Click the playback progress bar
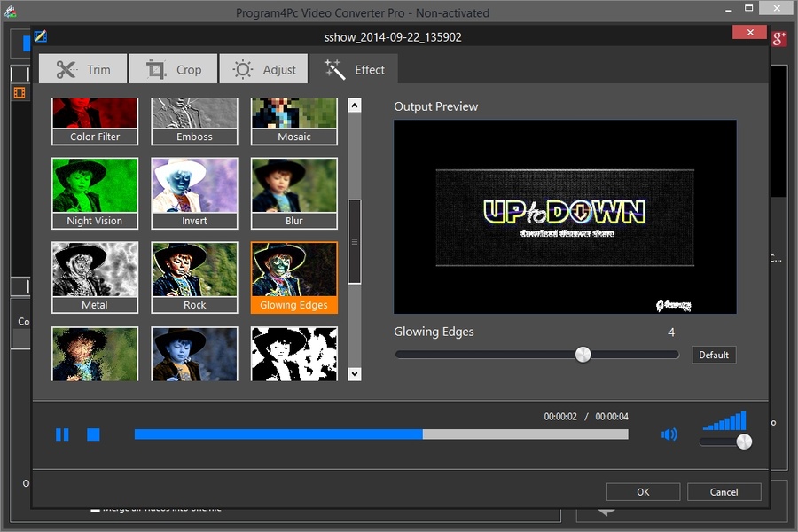The width and height of the screenshot is (798, 532). [x=381, y=434]
